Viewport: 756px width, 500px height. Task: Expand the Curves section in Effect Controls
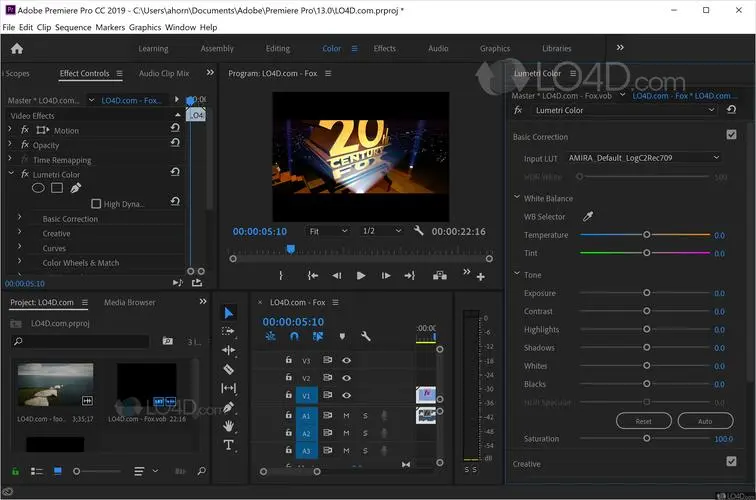[x=19, y=248]
